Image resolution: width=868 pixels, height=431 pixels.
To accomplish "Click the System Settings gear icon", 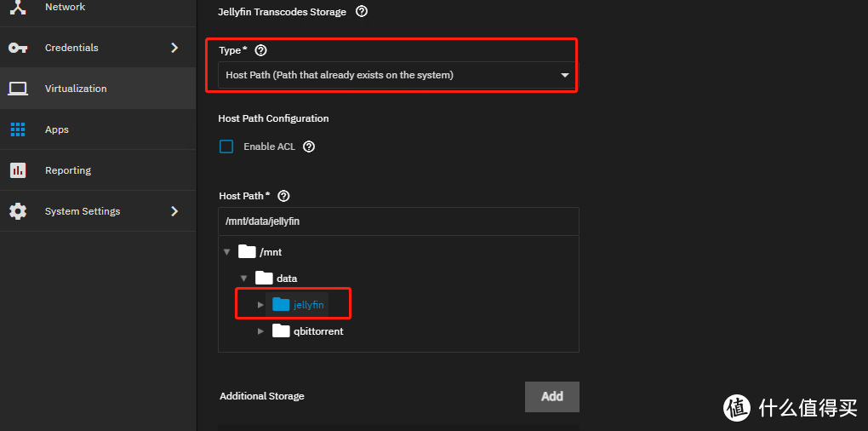I will click(18, 211).
